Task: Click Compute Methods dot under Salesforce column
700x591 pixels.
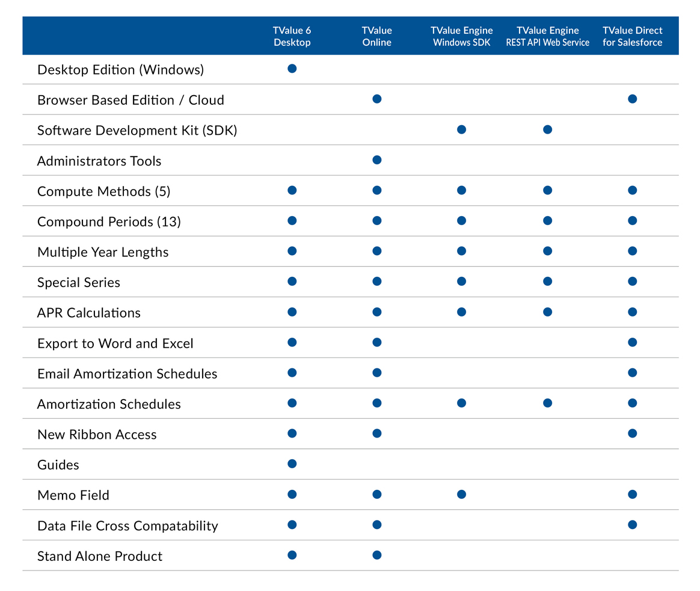Action: pyautogui.click(x=632, y=190)
